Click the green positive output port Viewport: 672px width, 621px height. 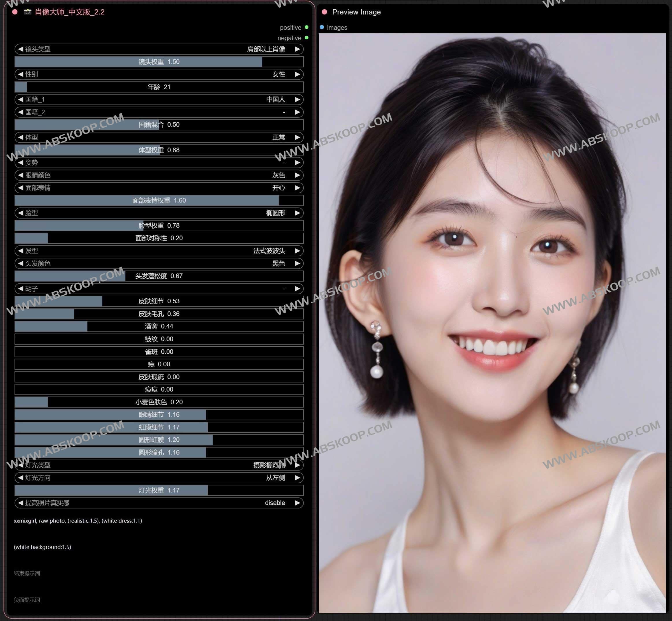click(x=307, y=27)
